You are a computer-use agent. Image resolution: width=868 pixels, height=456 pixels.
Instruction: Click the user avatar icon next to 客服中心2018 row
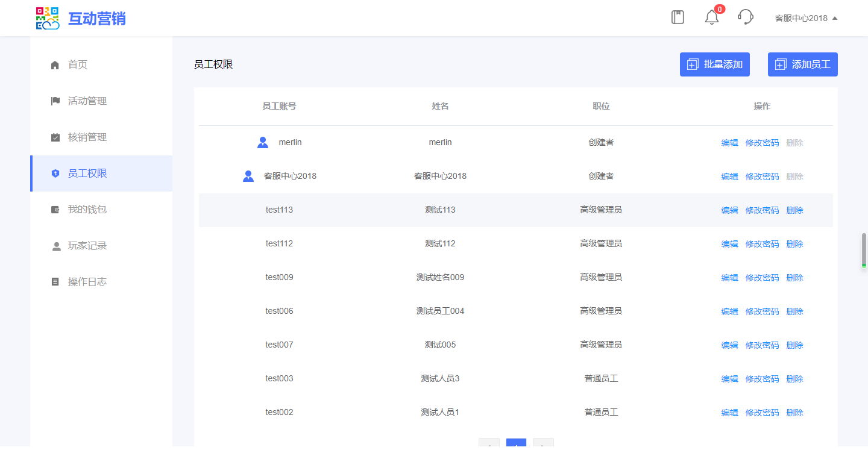point(248,176)
